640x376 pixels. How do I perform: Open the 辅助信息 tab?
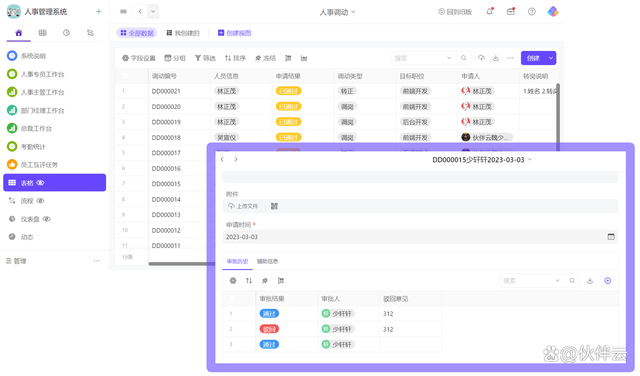pos(267,261)
